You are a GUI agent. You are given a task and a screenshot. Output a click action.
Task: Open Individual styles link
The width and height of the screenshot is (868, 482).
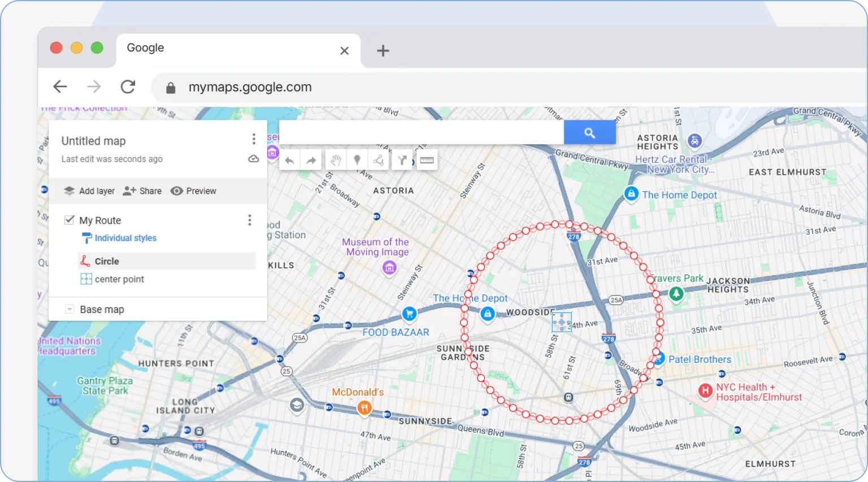(125, 238)
